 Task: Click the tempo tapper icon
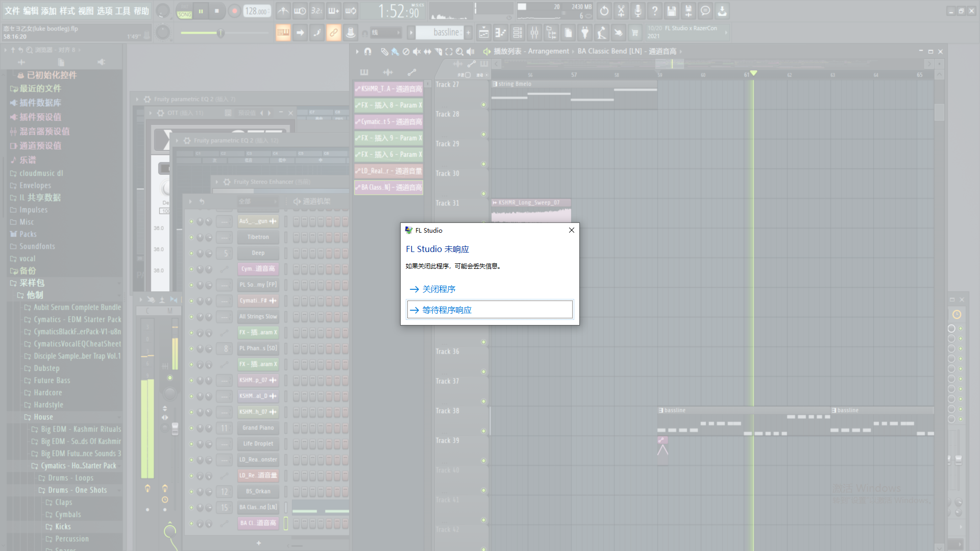tap(602, 33)
